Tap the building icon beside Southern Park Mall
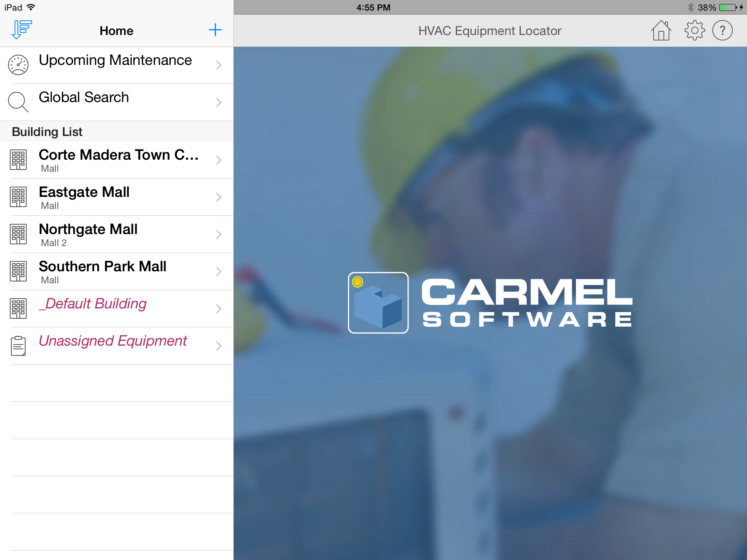The image size is (747, 560). tap(18, 271)
